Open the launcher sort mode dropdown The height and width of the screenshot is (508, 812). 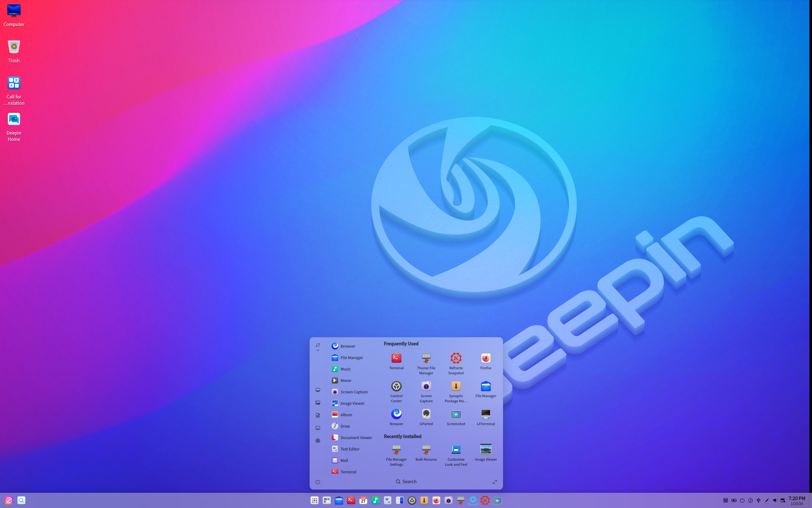(x=318, y=347)
